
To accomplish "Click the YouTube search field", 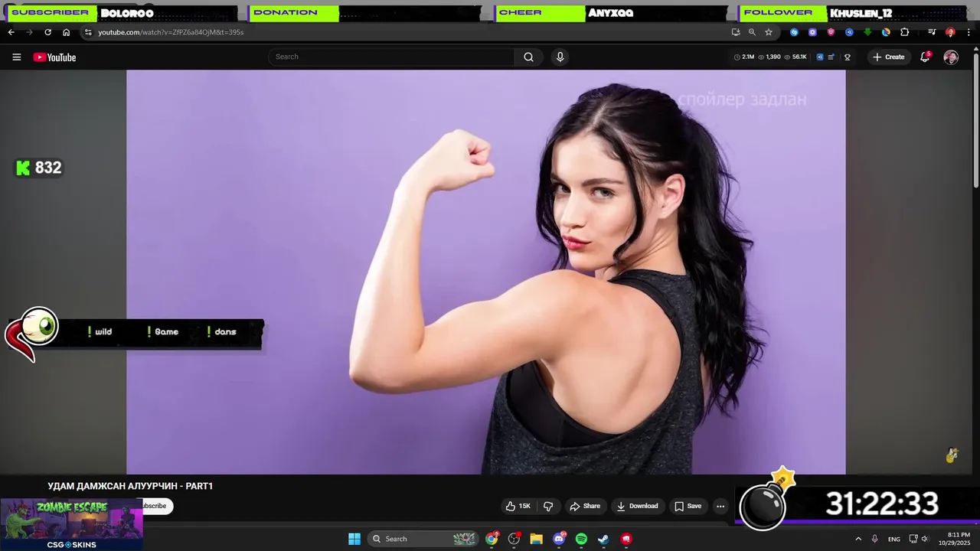I will (391, 57).
